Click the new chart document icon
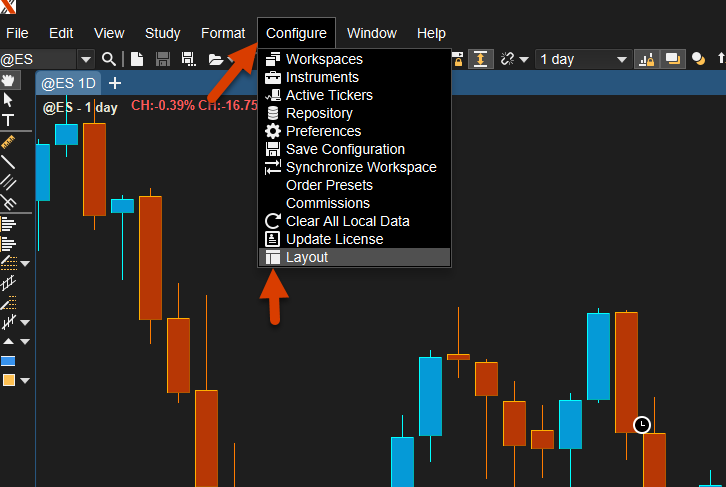The image size is (726, 487). pos(136,60)
